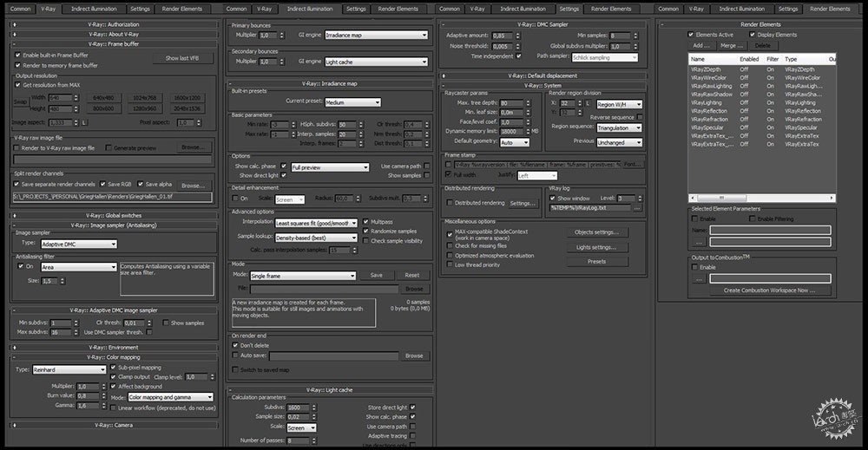Enable Distributed rendering checkbox
This screenshot has width=868, height=450.
tap(450, 203)
